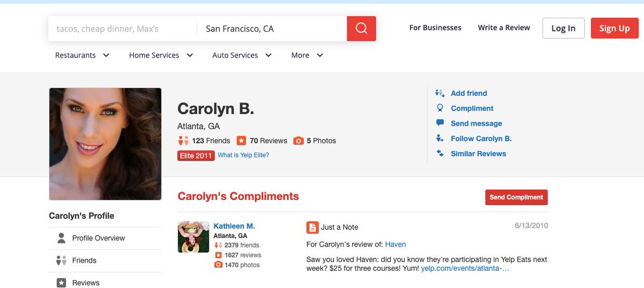Image resolution: width=644 pixels, height=288 pixels.
Task: Expand the More dropdown chevron
Action: click(x=320, y=55)
